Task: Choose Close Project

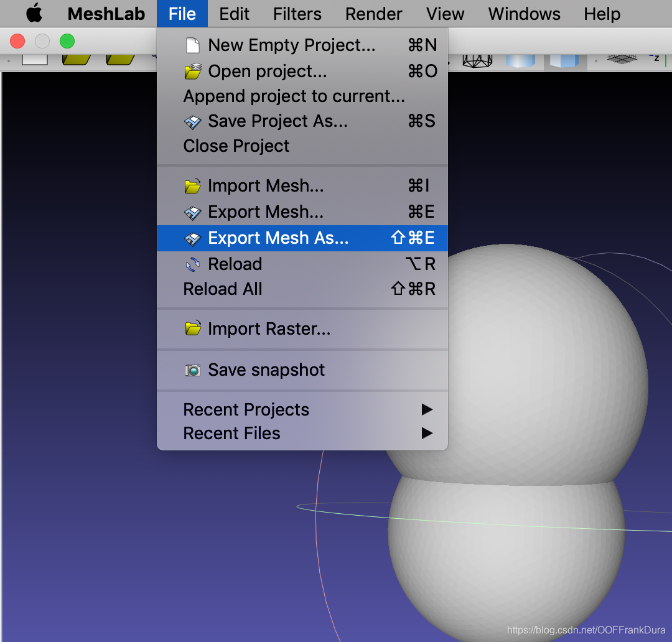Action: pyautogui.click(x=302, y=146)
